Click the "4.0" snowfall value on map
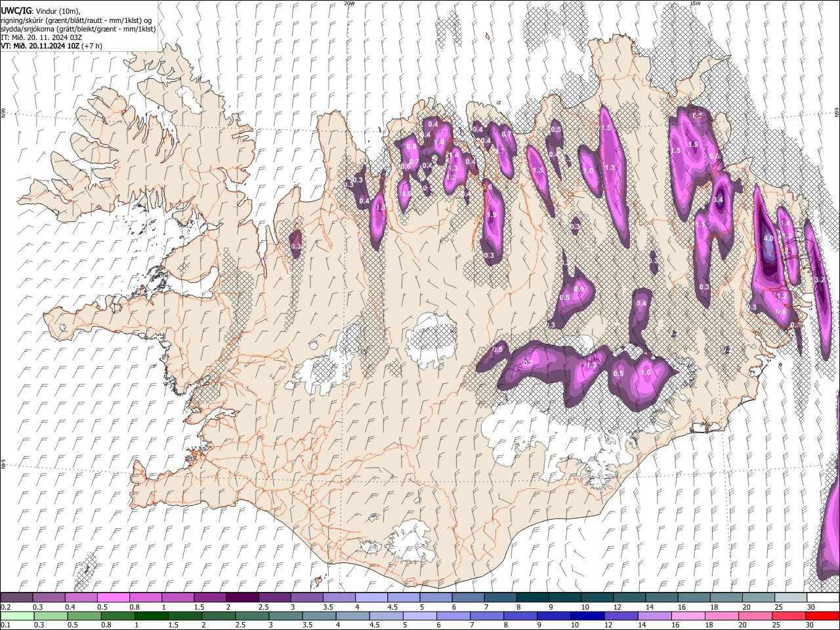 pos(768,239)
